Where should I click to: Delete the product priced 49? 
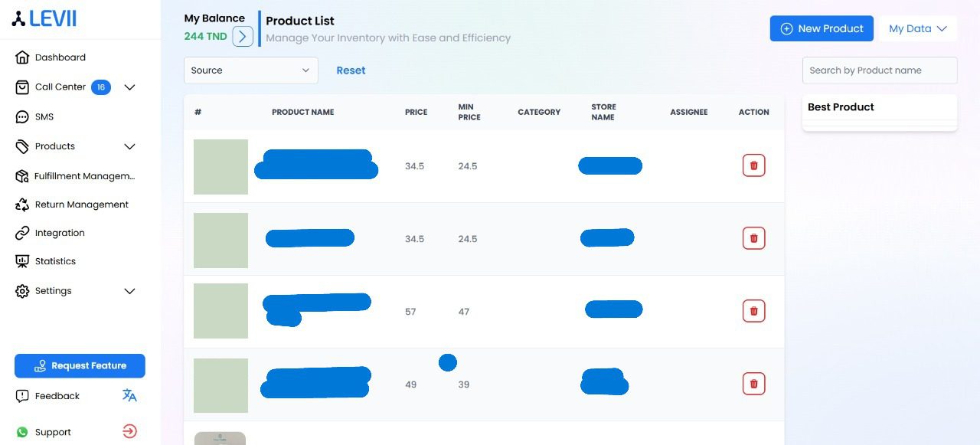(x=753, y=384)
